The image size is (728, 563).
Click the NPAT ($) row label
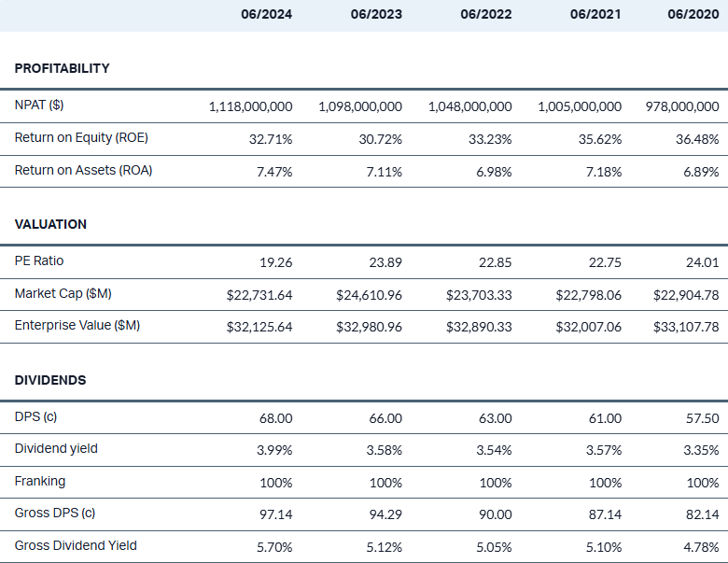[x=39, y=106]
